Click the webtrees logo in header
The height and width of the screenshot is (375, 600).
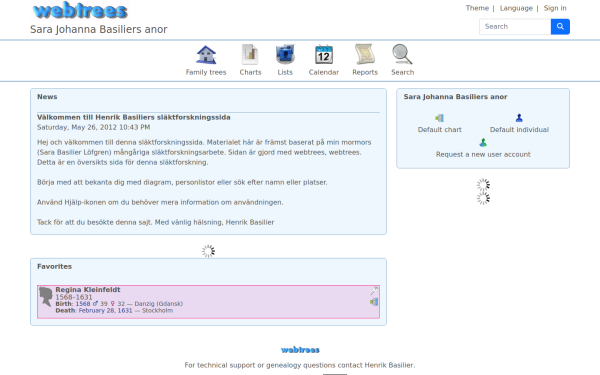pos(80,11)
